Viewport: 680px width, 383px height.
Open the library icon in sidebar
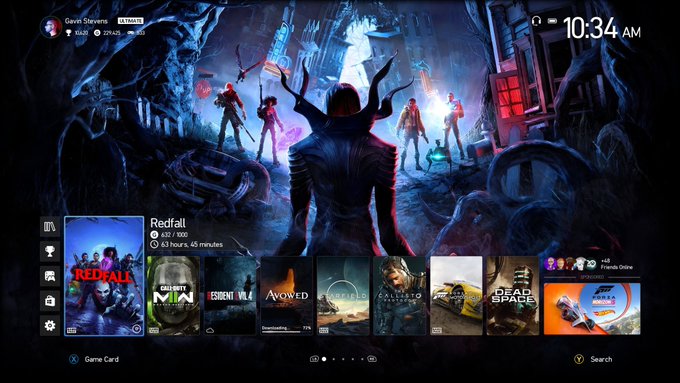pyautogui.click(x=50, y=226)
